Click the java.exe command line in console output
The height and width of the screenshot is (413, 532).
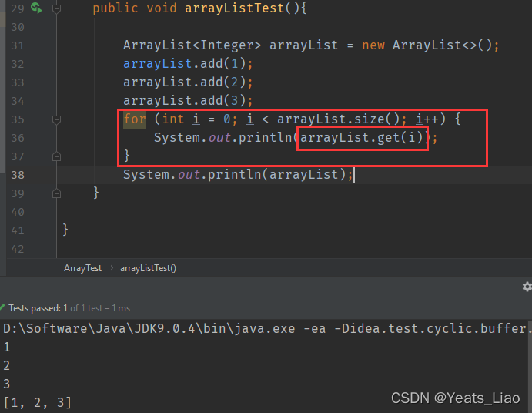pyautogui.click(x=266, y=328)
